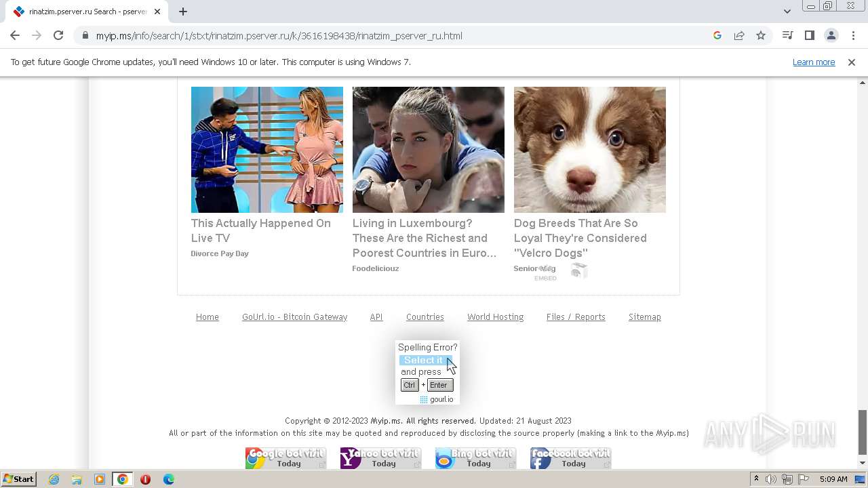
Task: Open the media player taskbar icon
Action: 100,479
